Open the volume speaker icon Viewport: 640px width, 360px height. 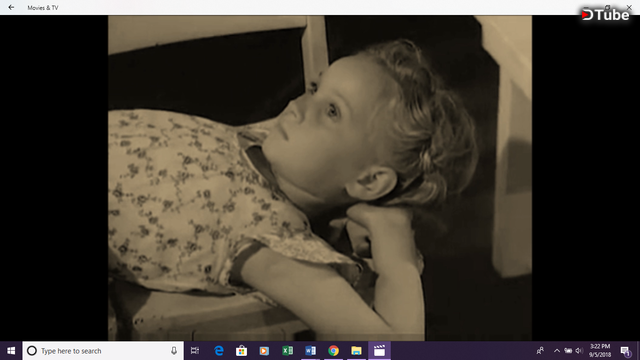point(579,351)
